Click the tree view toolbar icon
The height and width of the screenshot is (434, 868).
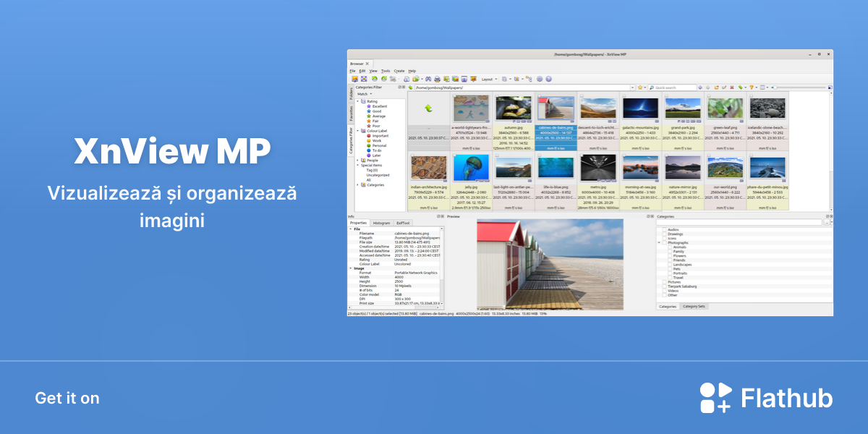pyautogui.click(x=529, y=79)
